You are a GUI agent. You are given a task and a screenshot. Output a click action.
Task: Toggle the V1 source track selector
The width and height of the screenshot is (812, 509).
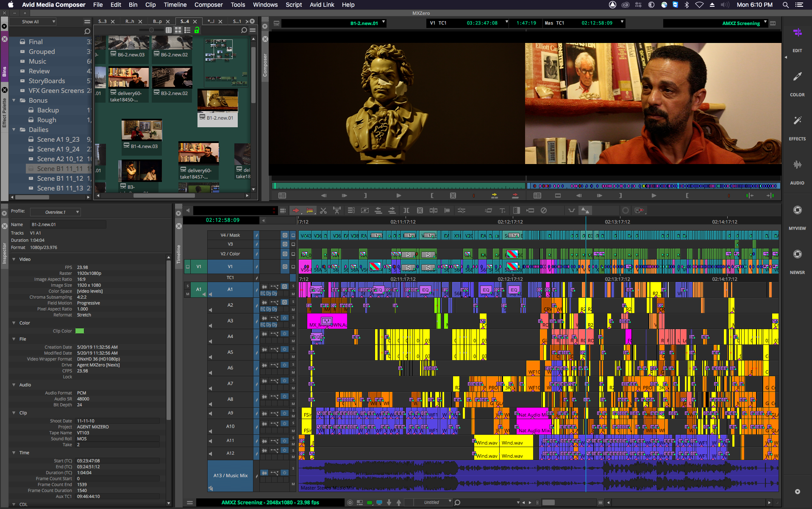199,266
